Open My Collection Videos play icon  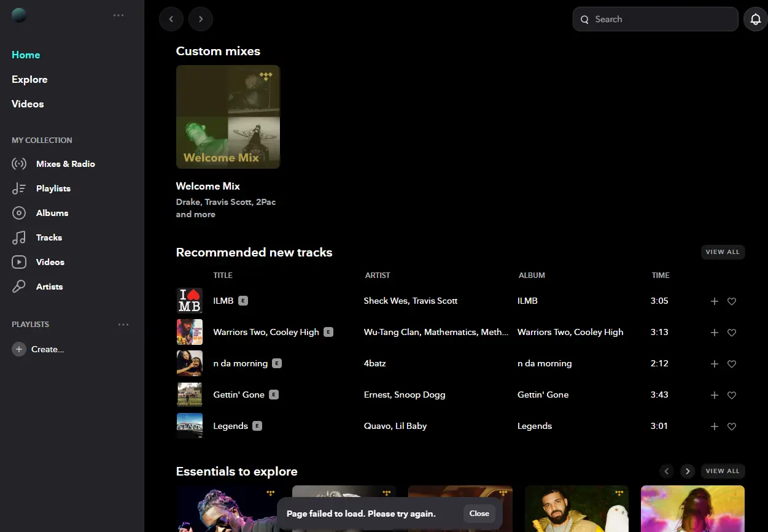point(19,262)
